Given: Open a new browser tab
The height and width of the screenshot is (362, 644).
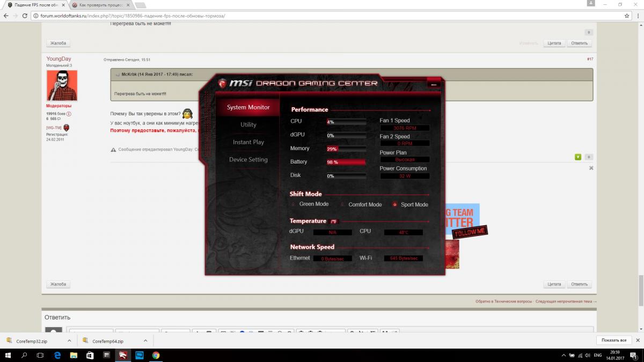Looking at the screenshot, I should [x=141, y=5].
